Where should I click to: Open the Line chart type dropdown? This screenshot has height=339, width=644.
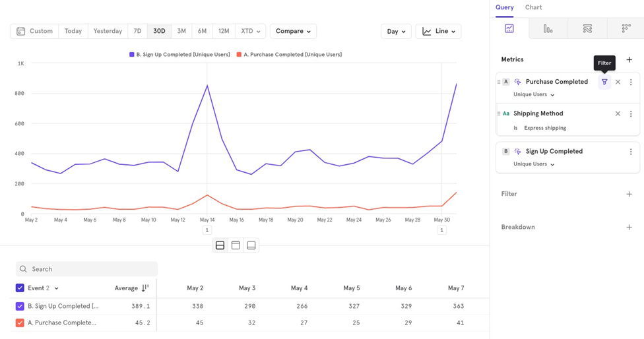[438, 31]
